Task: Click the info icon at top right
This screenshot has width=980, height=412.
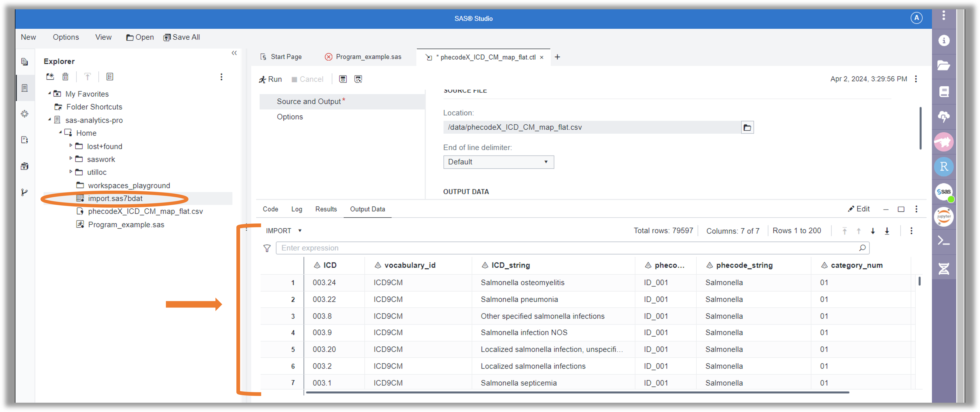Action: (944, 40)
